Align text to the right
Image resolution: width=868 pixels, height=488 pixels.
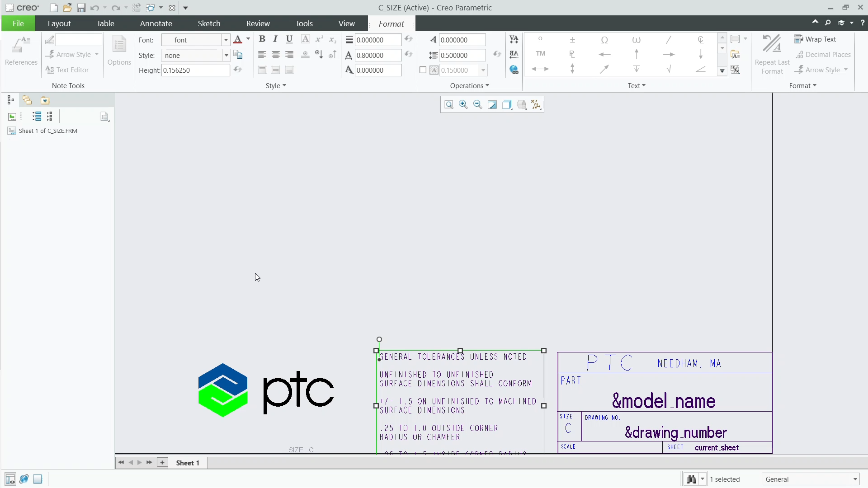click(x=289, y=55)
